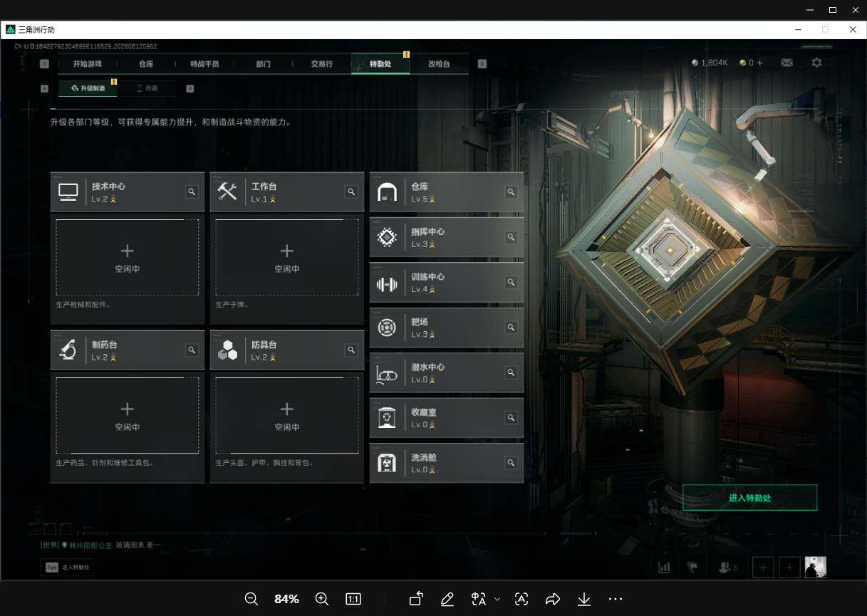This screenshot has width=867, height=616.
Task: Click the magnifier icon beside 训练中心
Action: pos(511,282)
